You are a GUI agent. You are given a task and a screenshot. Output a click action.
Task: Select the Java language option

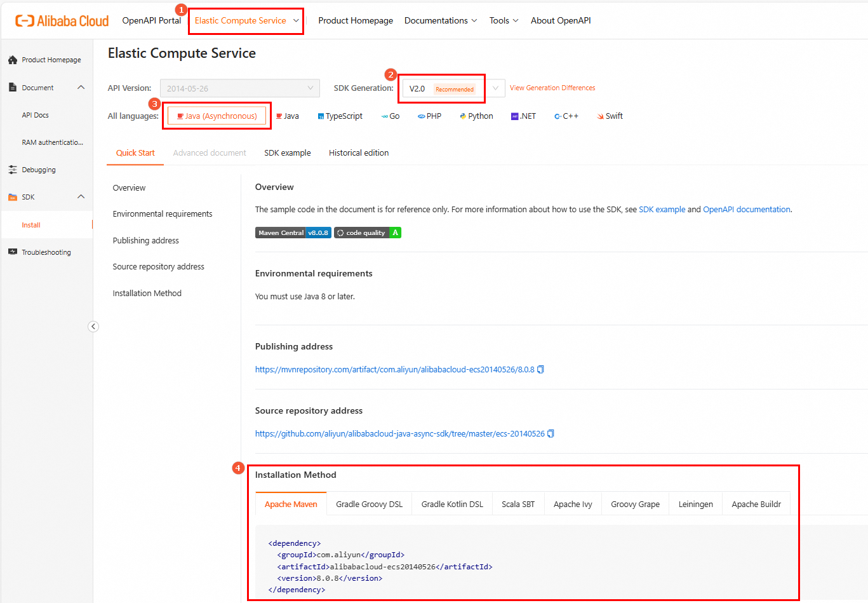click(288, 116)
